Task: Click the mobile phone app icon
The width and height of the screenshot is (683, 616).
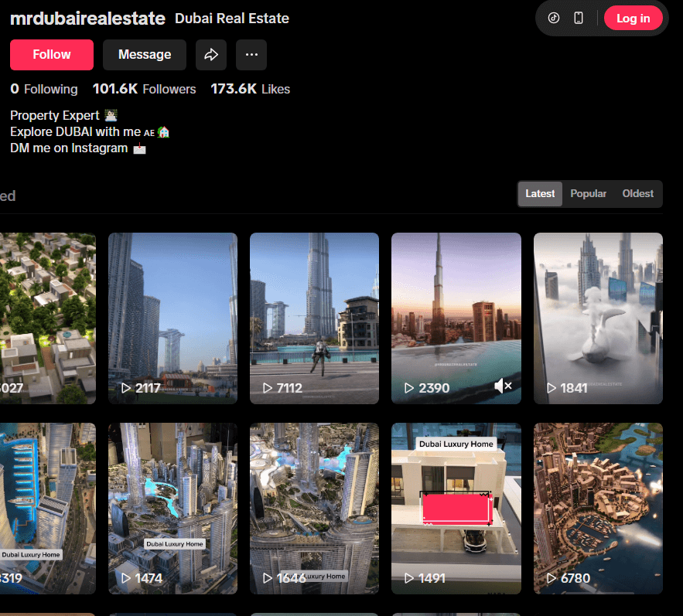Action: (x=579, y=18)
